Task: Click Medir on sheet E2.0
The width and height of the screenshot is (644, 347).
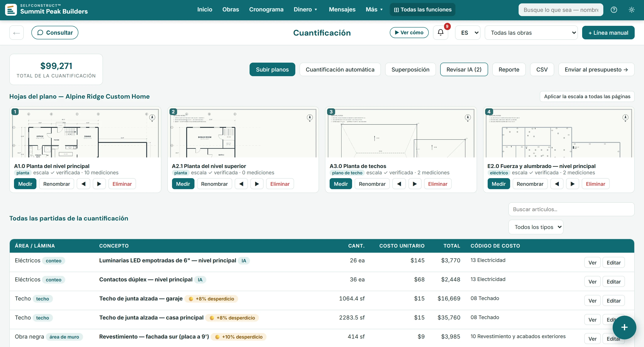Action: 498,184
